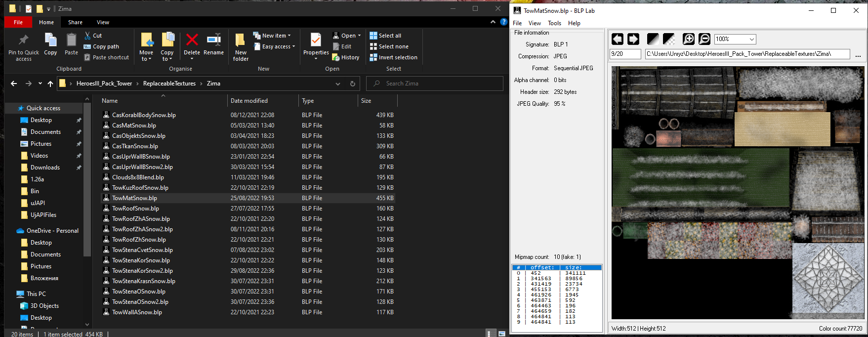Viewport: 868px width, 337px height.
Task: Click the Search Zima box
Action: [435, 84]
